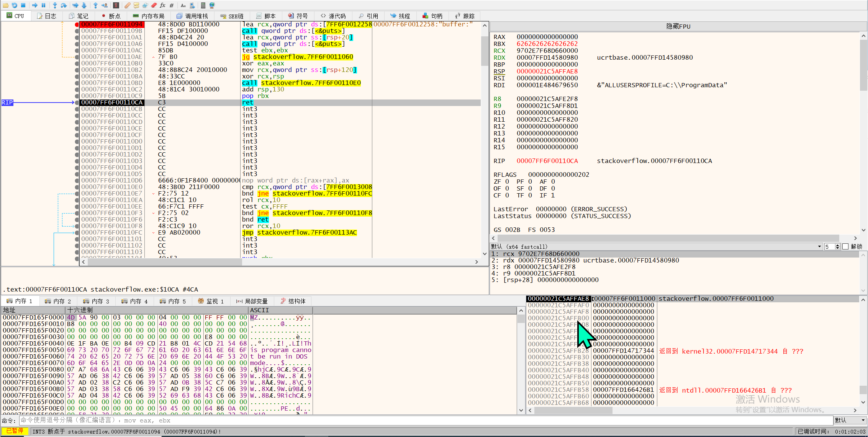Open the patches bandage icon
The height and width of the screenshot is (437, 868).
coord(127,5)
